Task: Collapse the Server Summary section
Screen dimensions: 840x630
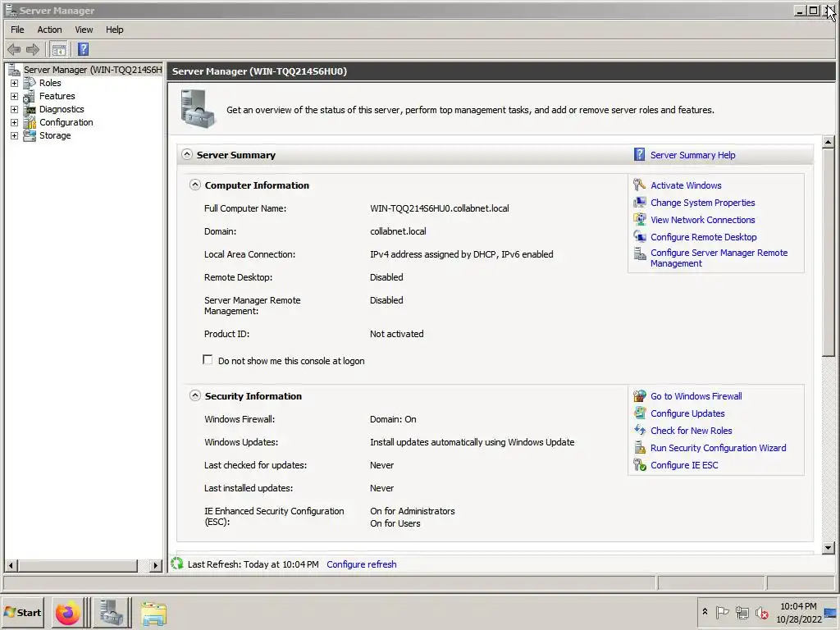Action: click(186, 154)
